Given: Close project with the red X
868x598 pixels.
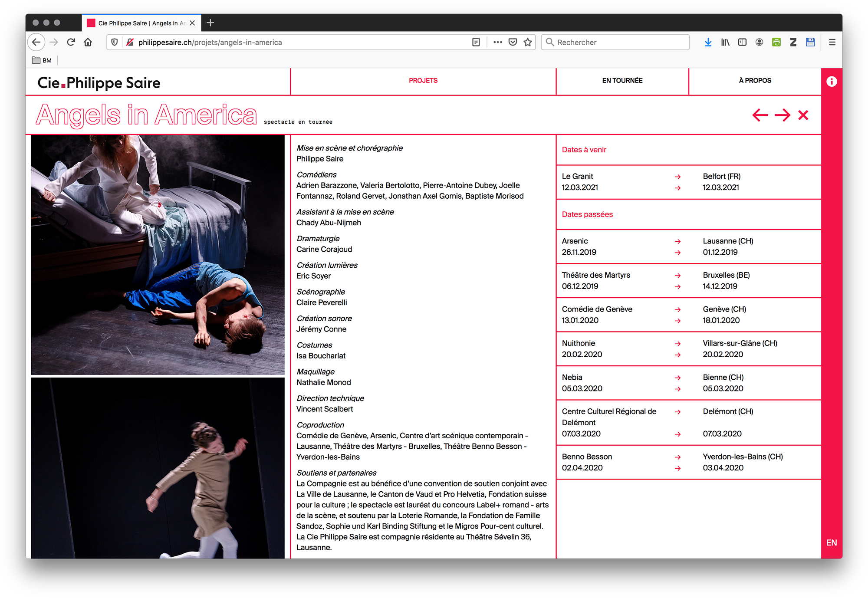Looking at the screenshot, I should click(x=803, y=115).
